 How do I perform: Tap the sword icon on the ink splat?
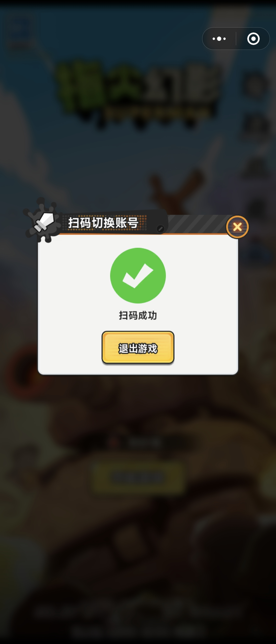click(x=44, y=221)
